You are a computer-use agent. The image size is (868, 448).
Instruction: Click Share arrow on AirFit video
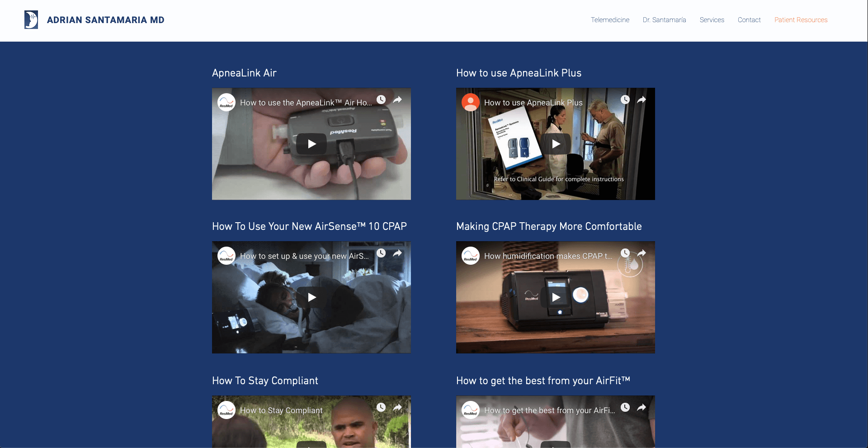(642, 407)
